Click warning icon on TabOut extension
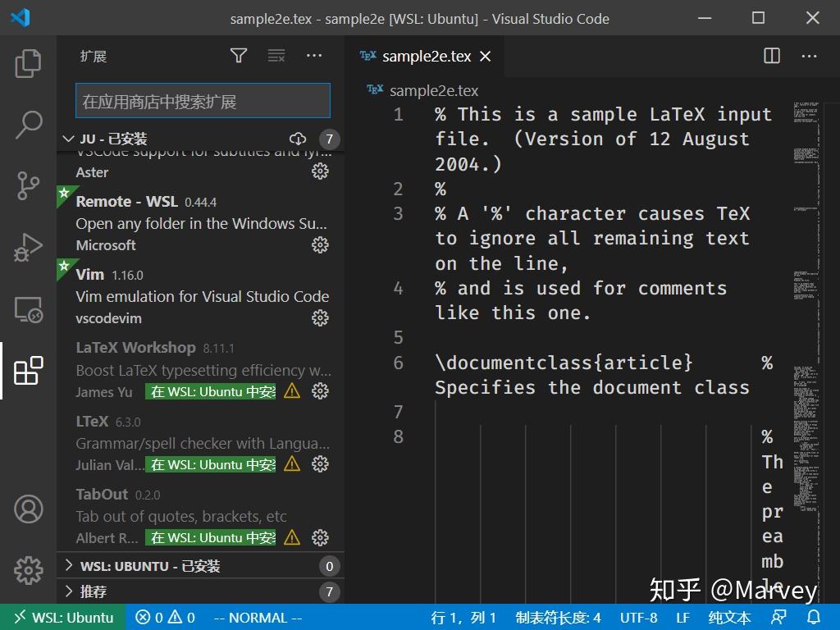 292,537
